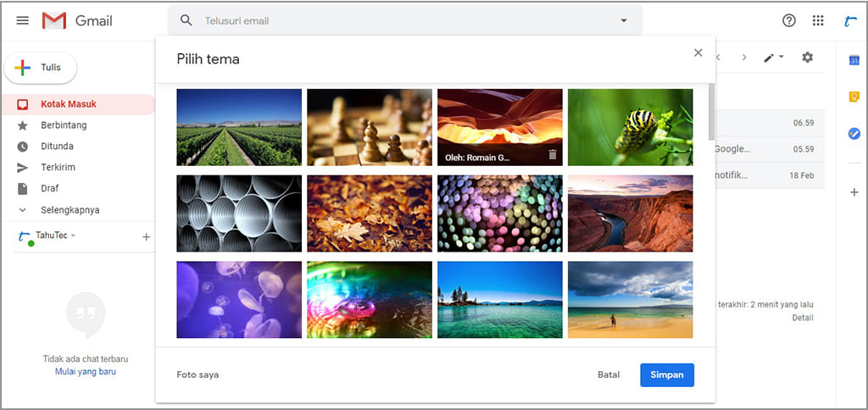Click the plus icon beside TahuTec

tap(146, 237)
